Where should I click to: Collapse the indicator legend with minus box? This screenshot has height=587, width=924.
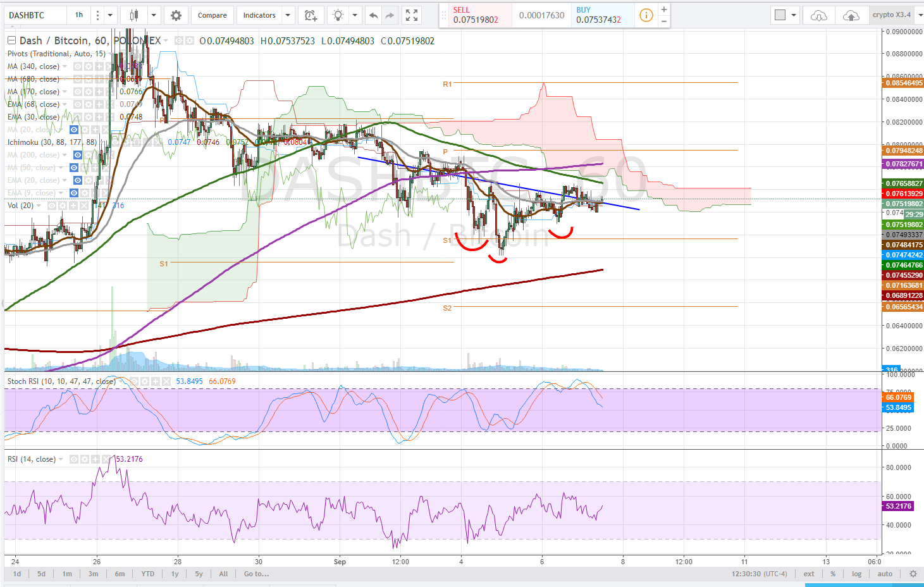pyautogui.click(x=11, y=40)
